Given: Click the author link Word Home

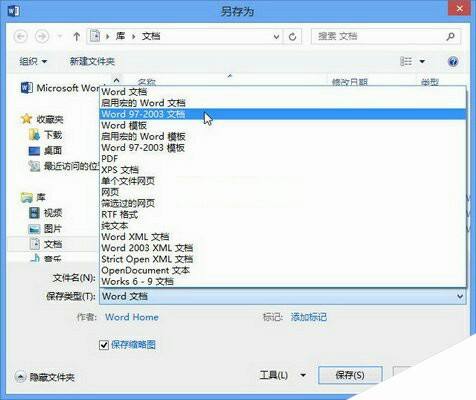Looking at the screenshot, I should tap(132, 317).
